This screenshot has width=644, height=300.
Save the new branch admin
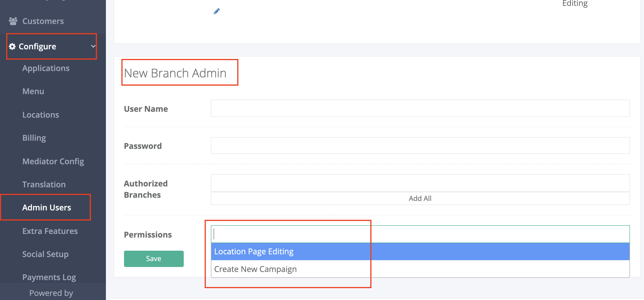click(x=154, y=259)
